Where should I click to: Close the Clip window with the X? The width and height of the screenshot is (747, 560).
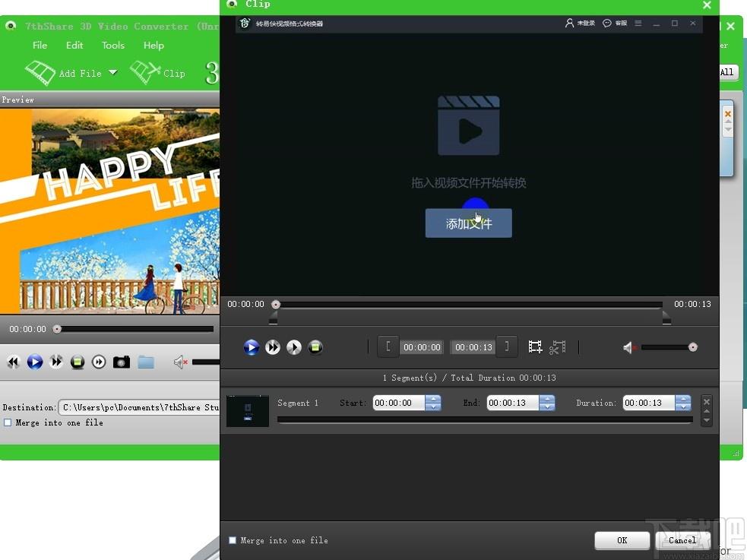707,5
